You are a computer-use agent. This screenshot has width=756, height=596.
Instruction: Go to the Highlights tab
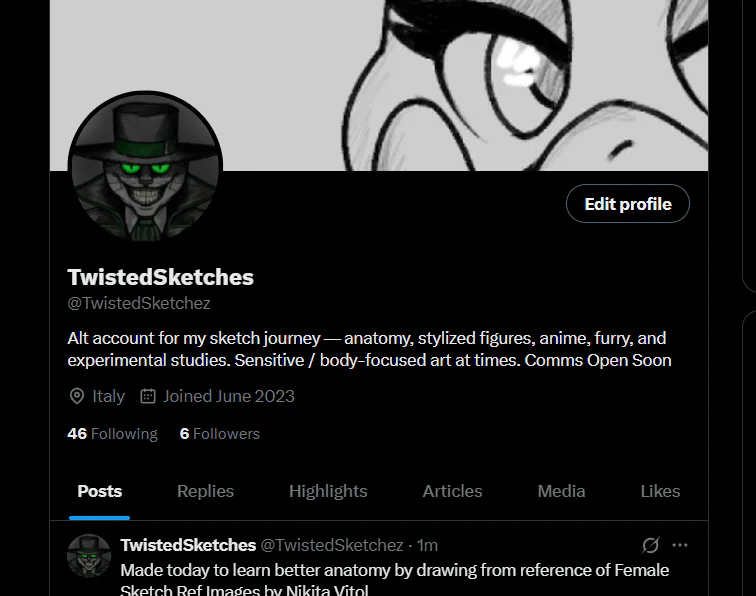328,491
